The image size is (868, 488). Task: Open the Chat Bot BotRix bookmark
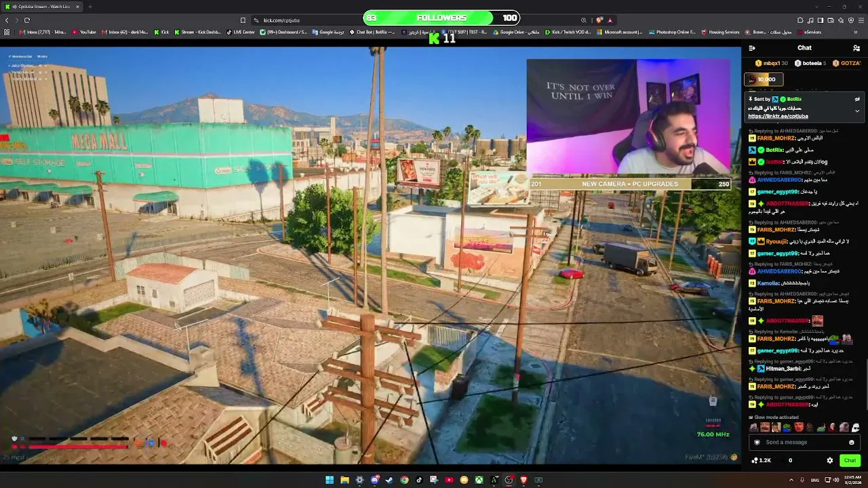click(372, 33)
